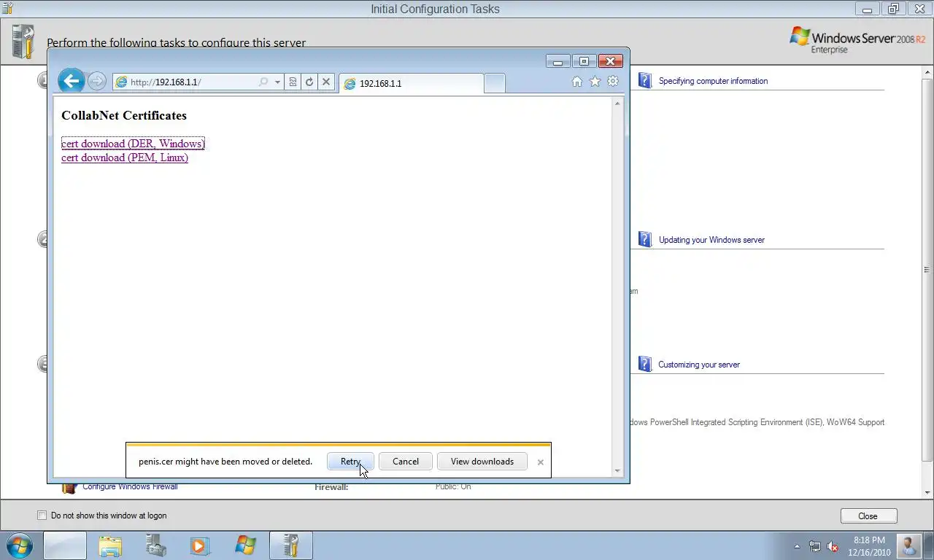Click the server tools icon beside Perform tasks heading
The height and width of the screenshot is (560, 934).
click(x=23, y=42)
